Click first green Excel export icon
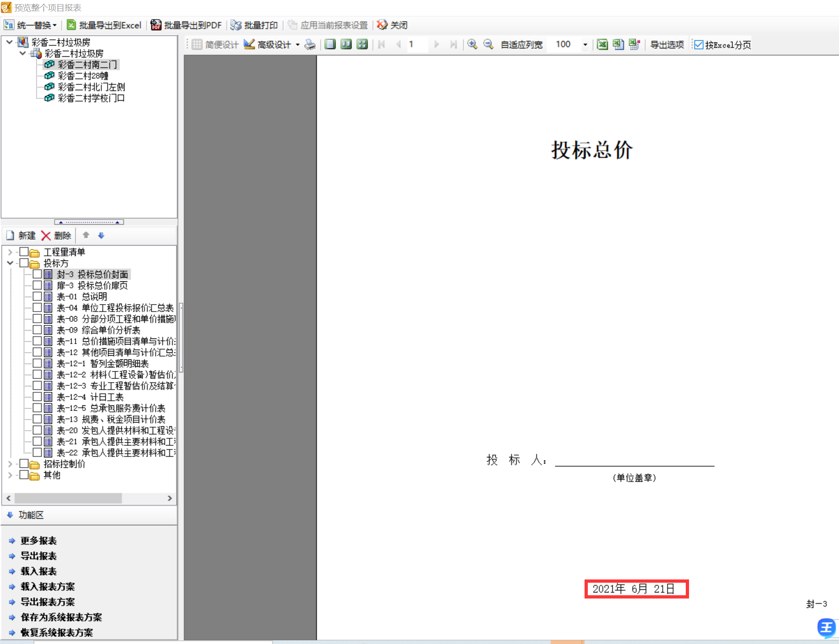839x644 pixels. click(x=602, y=44)
